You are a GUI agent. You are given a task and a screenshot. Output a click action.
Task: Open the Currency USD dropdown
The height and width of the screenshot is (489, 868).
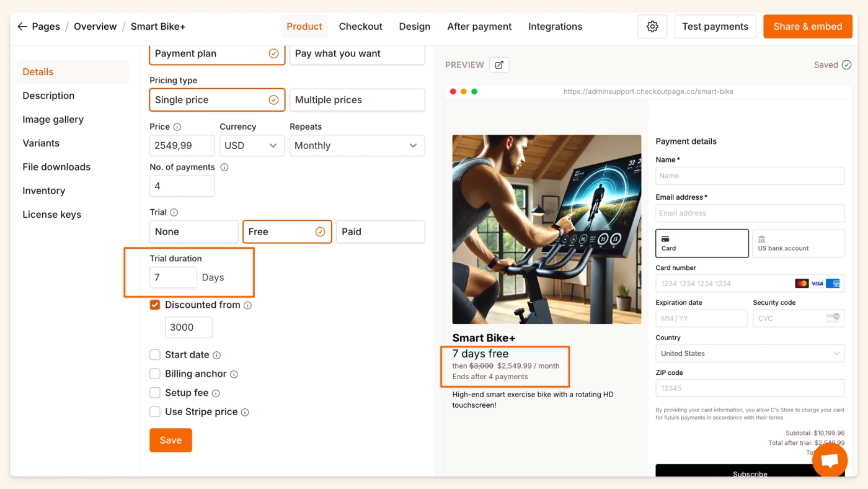[x=252, y=145]
